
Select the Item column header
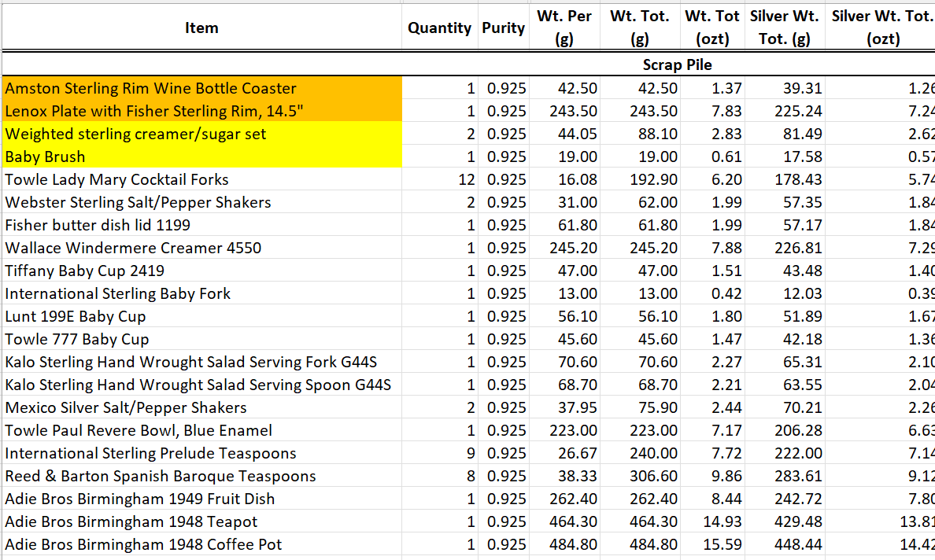click(201, 28)
